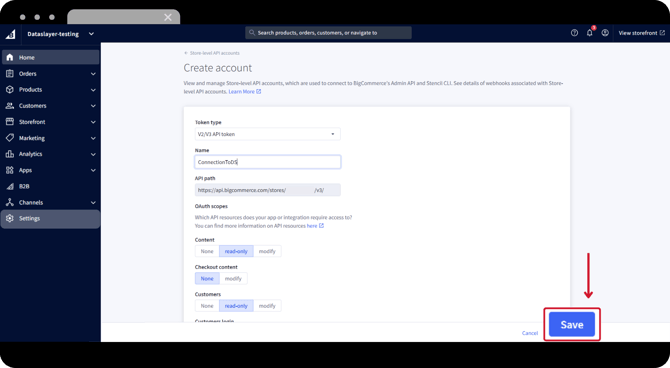
Task: Focus the search products, orders, customers box
Action: coord(328,32)
